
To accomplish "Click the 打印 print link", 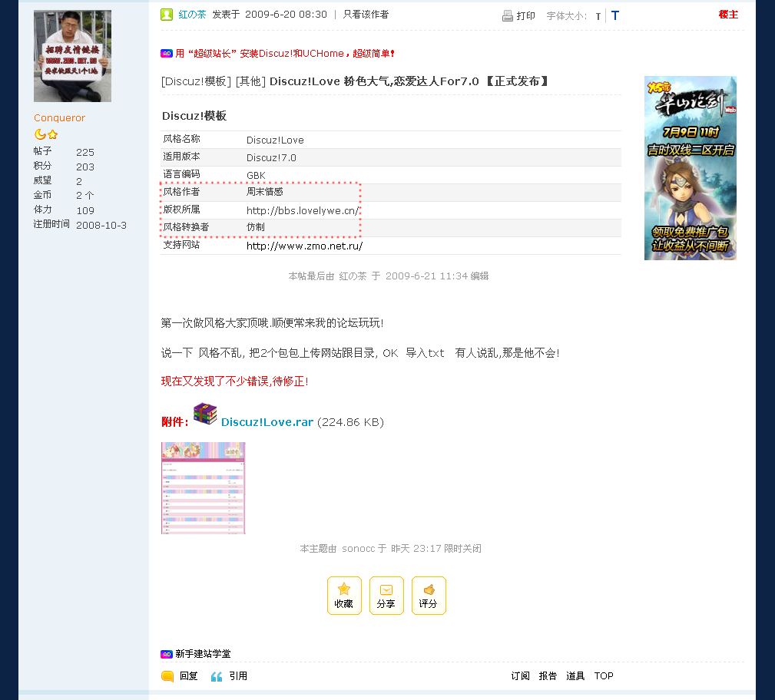I will (526, 16).
